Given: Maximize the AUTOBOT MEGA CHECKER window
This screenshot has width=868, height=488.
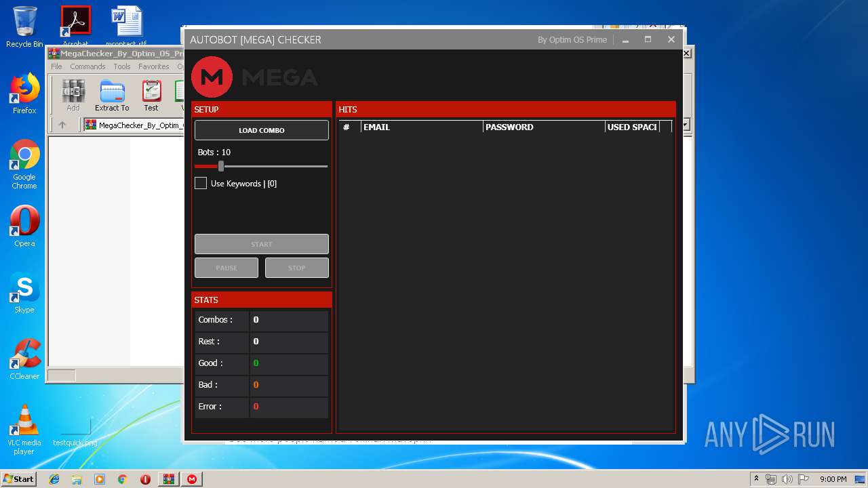Looking at the screenshot, I should (x=648, y=40).
